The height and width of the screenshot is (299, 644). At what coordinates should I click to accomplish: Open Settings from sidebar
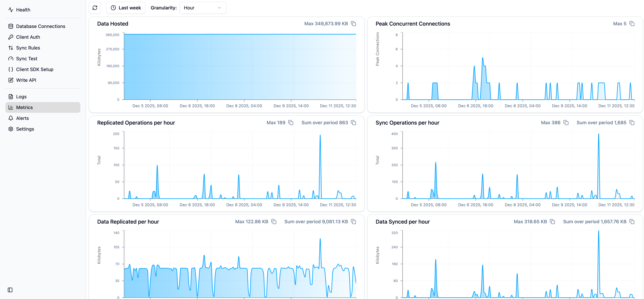pos(25,129)
